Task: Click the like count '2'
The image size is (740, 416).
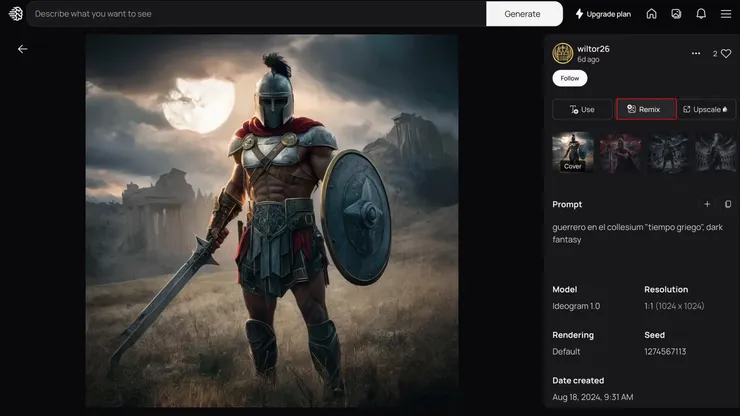Action: 715,54
